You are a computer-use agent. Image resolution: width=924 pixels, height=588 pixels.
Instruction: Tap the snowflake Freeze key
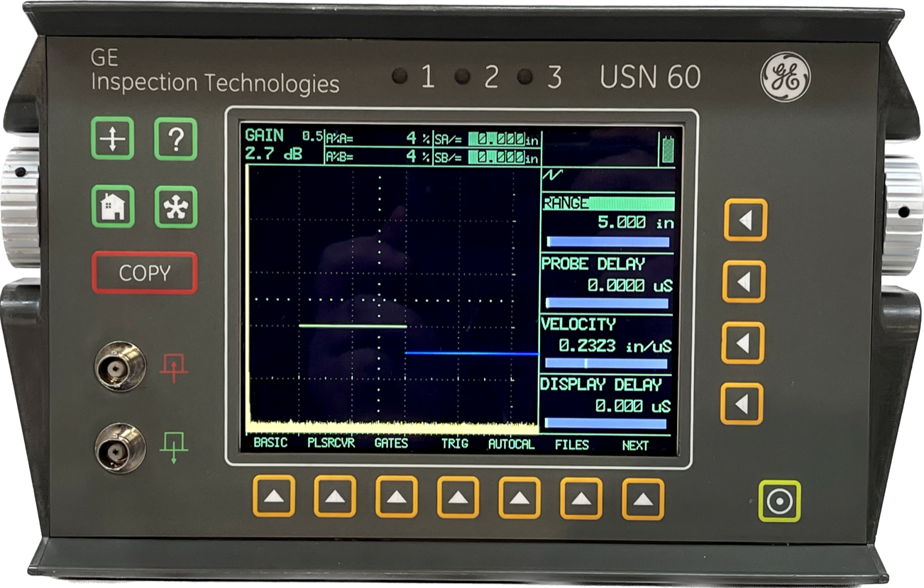click(x=175, y=206)
